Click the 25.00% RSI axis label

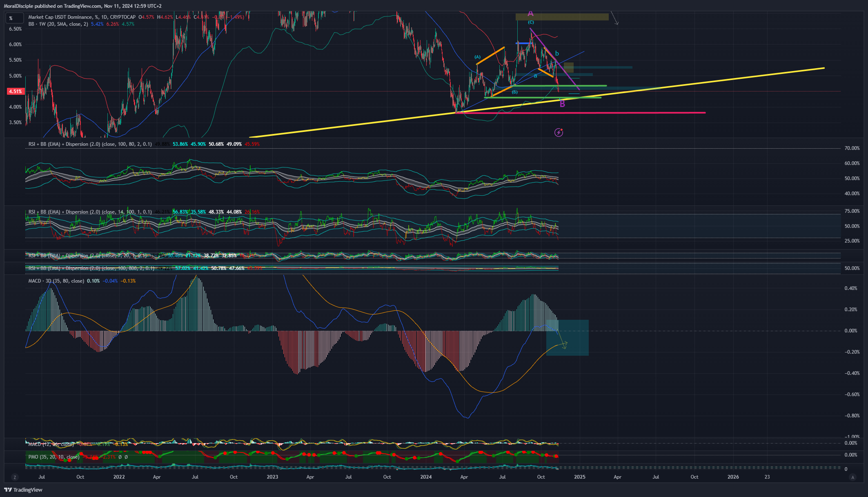coord(852,241)
